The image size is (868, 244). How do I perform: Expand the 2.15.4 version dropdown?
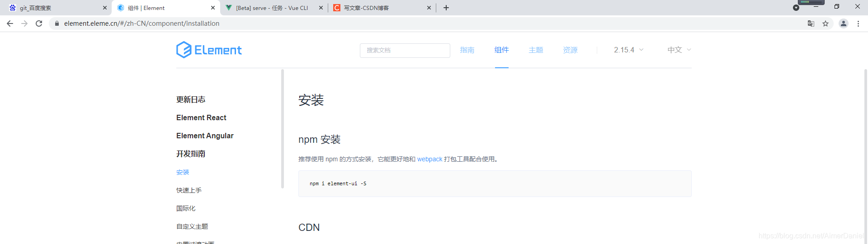(x=628, y=50)
